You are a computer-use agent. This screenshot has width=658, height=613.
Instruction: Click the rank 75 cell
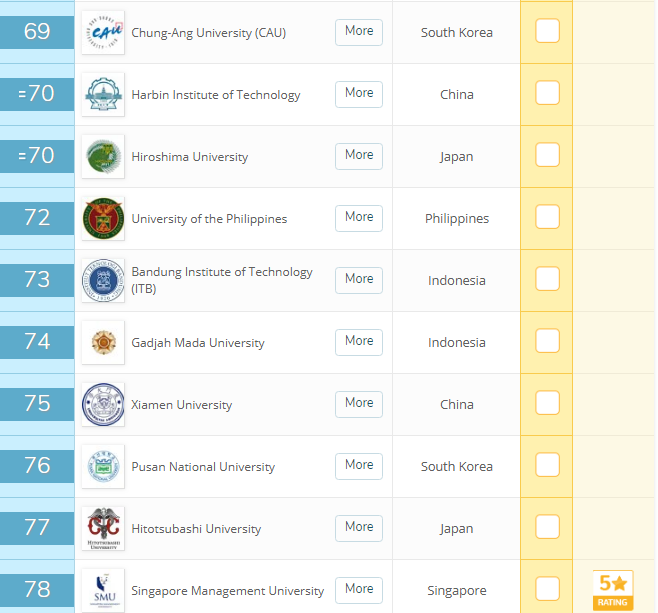tap(37, 404)
